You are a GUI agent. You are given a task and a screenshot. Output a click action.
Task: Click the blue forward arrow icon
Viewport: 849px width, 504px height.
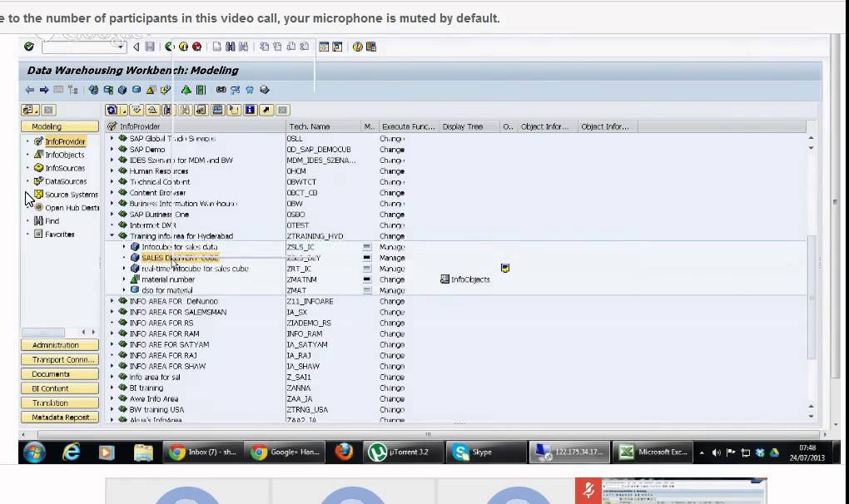[x=44, y=90]
